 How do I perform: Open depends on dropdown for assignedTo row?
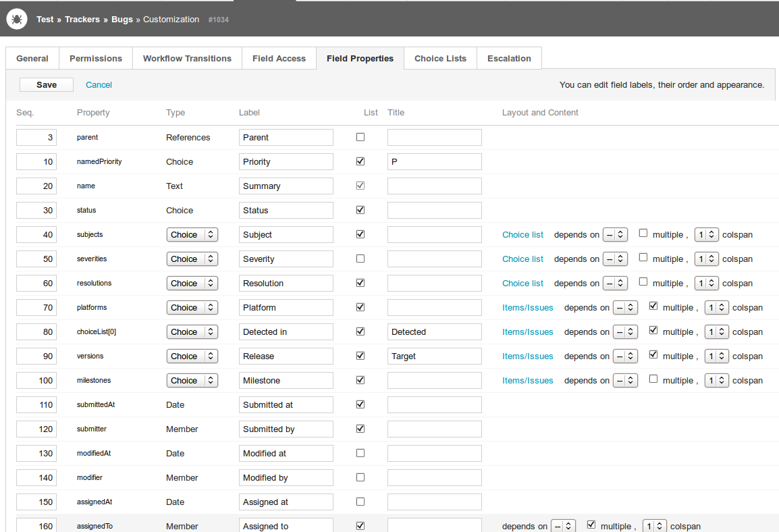564,526
